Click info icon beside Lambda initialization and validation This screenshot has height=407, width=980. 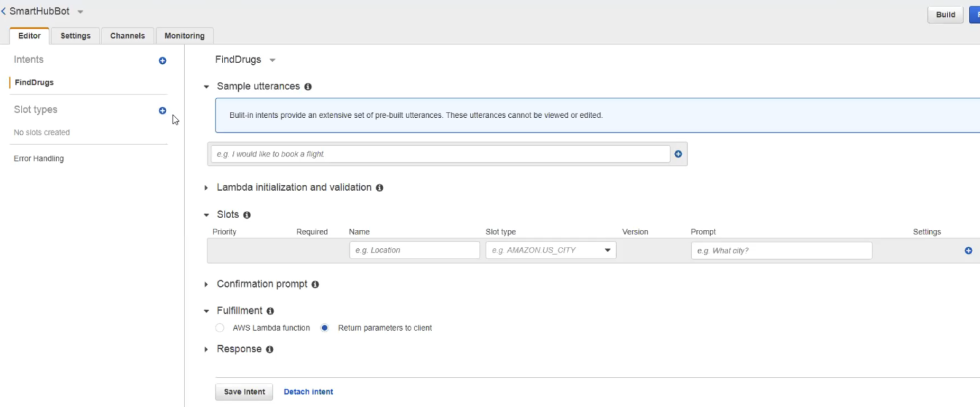point(379,188)
